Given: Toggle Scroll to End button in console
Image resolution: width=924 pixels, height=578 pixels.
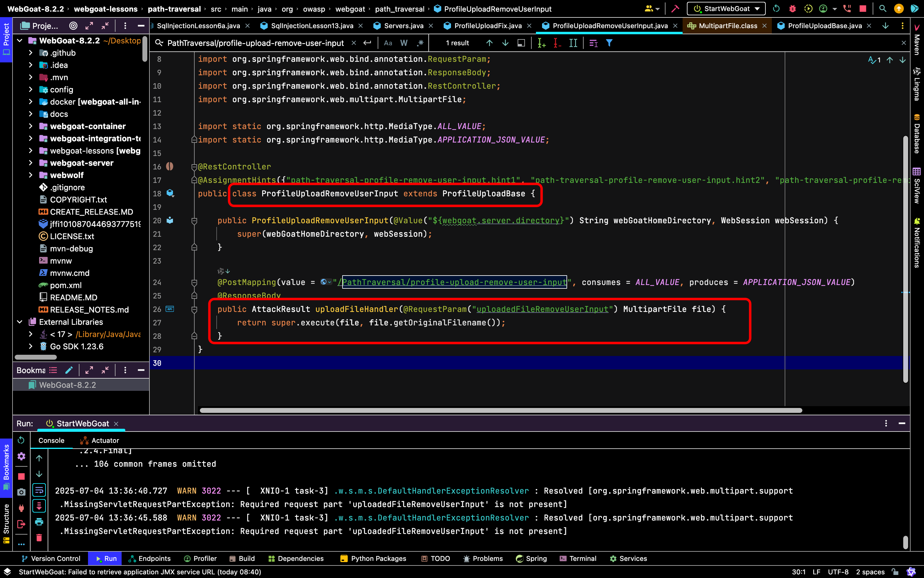Looking at the screenshot, I should coord(39,506).
